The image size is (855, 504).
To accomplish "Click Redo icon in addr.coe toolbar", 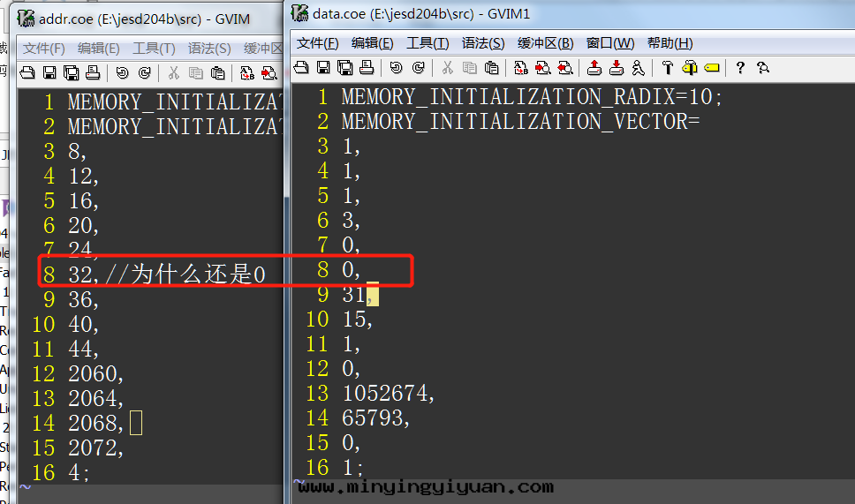I will click(144, 73).
